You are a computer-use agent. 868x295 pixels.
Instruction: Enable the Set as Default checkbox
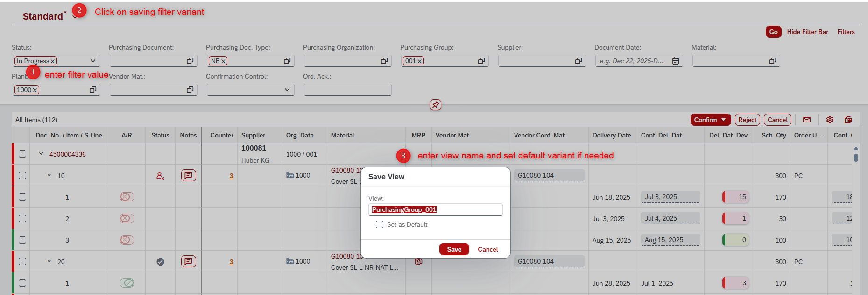(x=380, y=224)
